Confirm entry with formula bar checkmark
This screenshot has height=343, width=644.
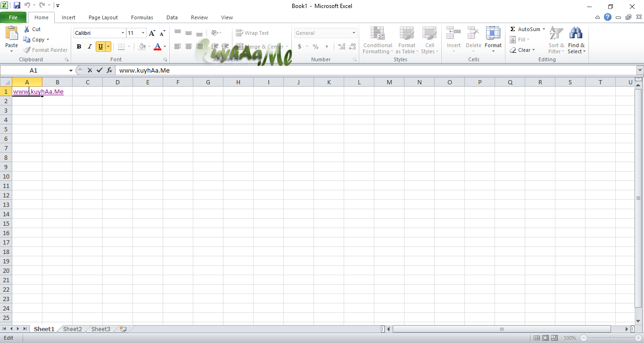[99, 70]
